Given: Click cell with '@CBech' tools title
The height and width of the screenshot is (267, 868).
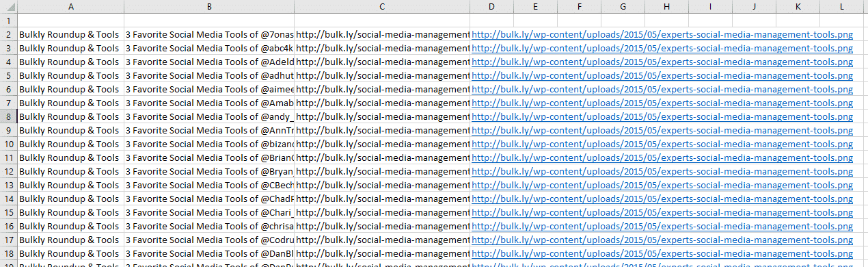Looking at the screenshot, I should [209, 185].
